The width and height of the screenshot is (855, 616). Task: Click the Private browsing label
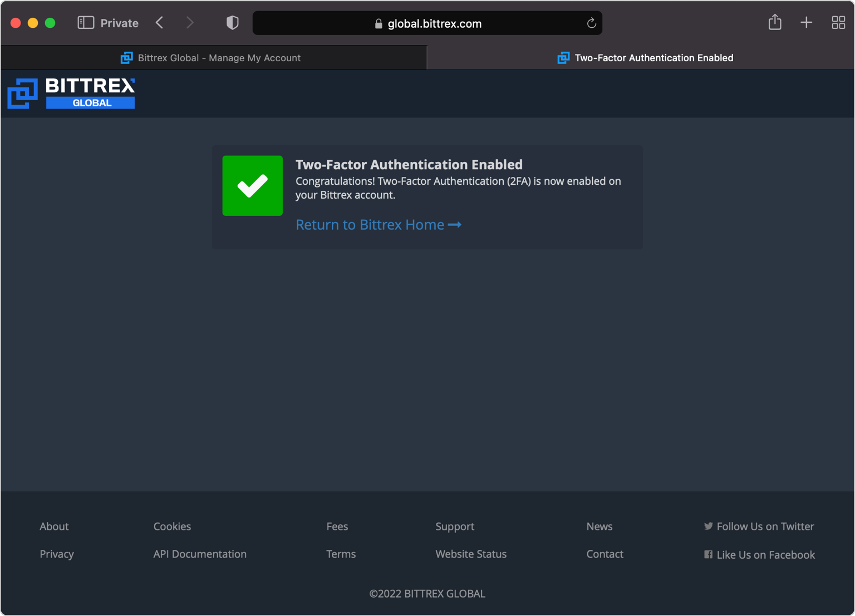(x=119, y=23)
